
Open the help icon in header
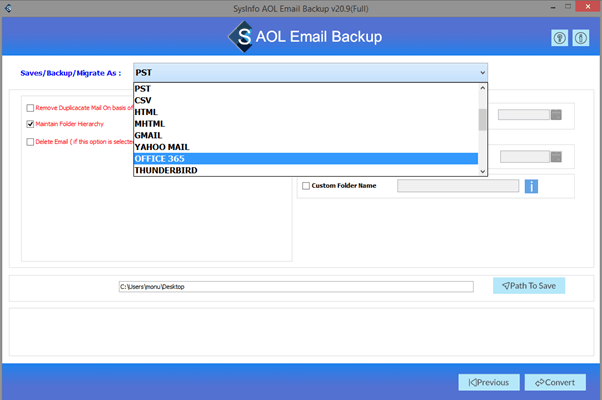tap(559, 38)
